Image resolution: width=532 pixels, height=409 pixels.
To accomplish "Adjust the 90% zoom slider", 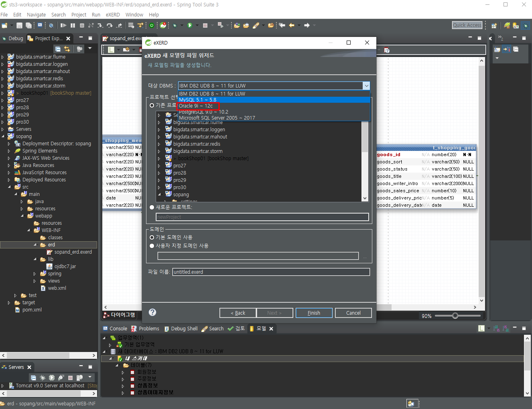I will pyautogui.click(x=455, y=315).
